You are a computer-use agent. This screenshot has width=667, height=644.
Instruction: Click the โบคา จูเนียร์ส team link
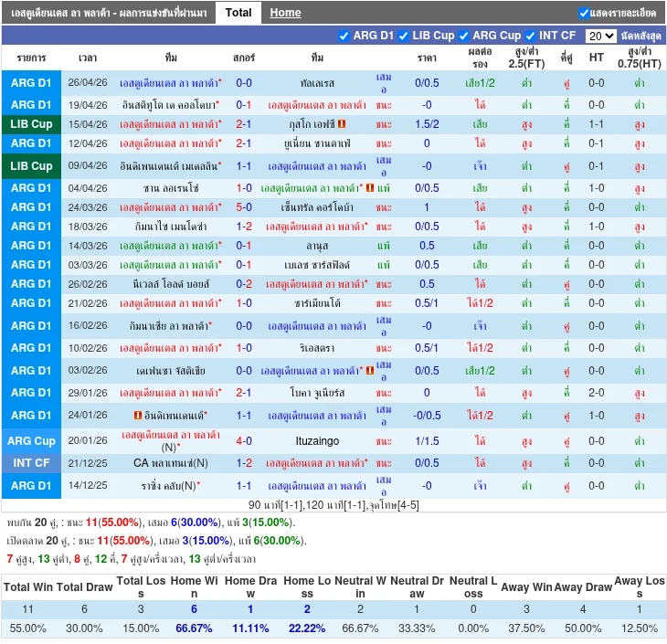(317, 393)
